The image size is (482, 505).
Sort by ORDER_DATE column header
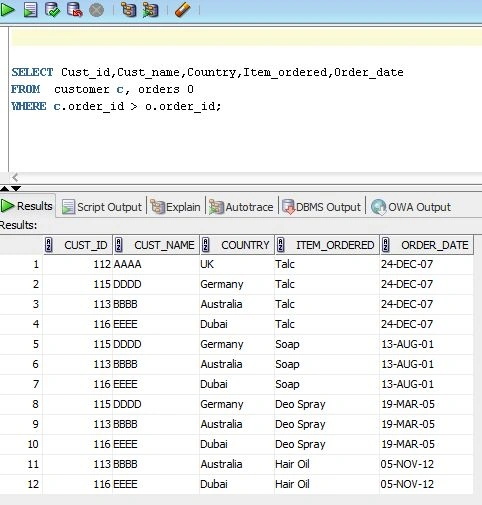(x=427, y=245)
